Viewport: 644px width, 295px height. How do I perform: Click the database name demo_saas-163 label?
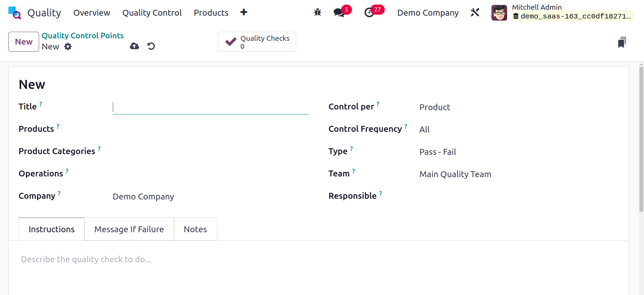coord(573,16)
